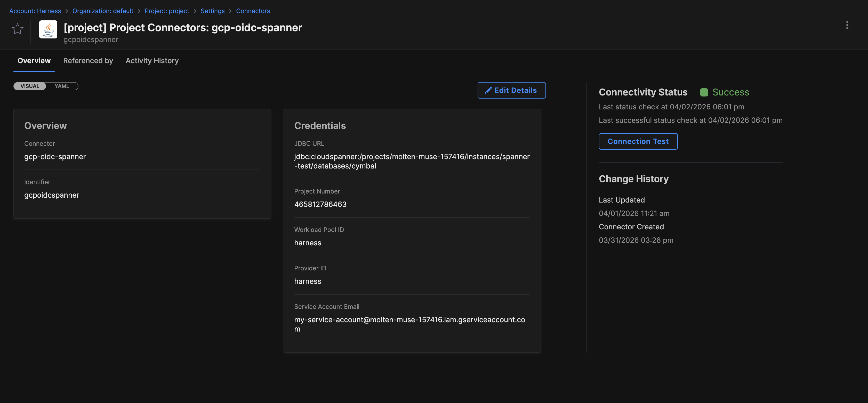The image size is (868, 403).
Task: Click Connector Created date 03/31/2026 03:26 pm
Action: (636, 240)
